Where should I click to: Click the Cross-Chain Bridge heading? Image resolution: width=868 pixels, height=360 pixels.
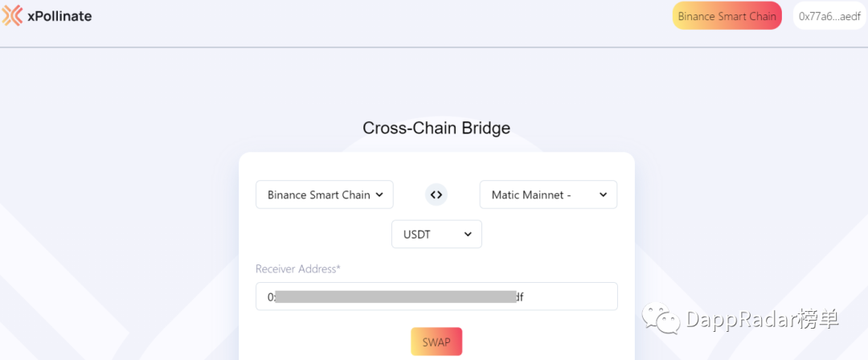[x=436, y=128]
